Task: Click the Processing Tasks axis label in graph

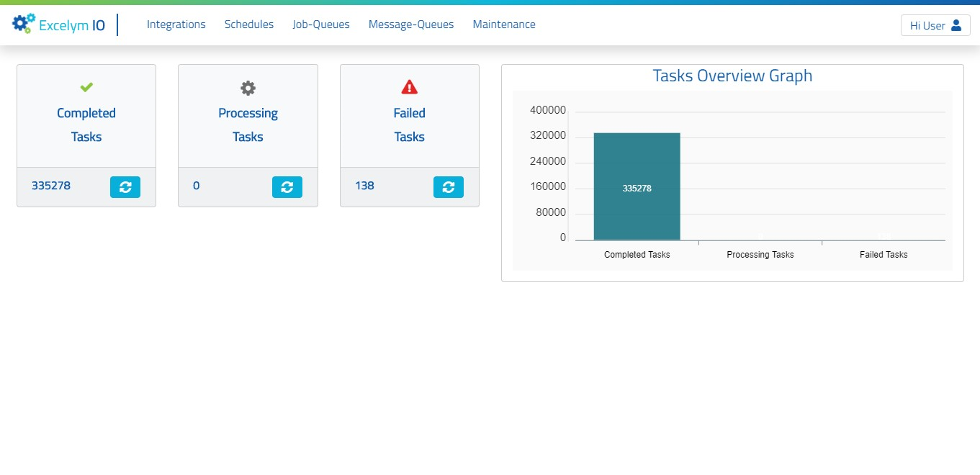Action: click(x=760, y=255)
